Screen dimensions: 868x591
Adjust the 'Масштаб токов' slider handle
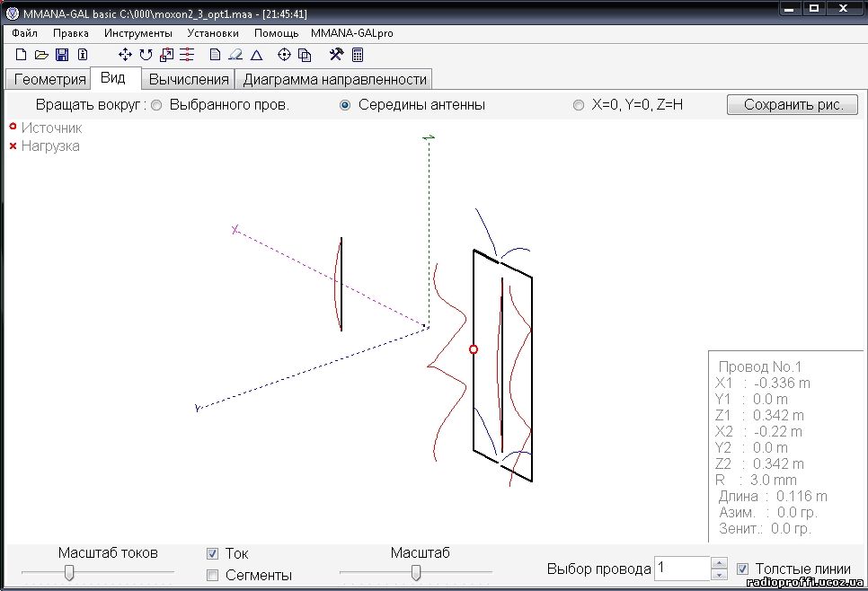[x=69, y=573]
